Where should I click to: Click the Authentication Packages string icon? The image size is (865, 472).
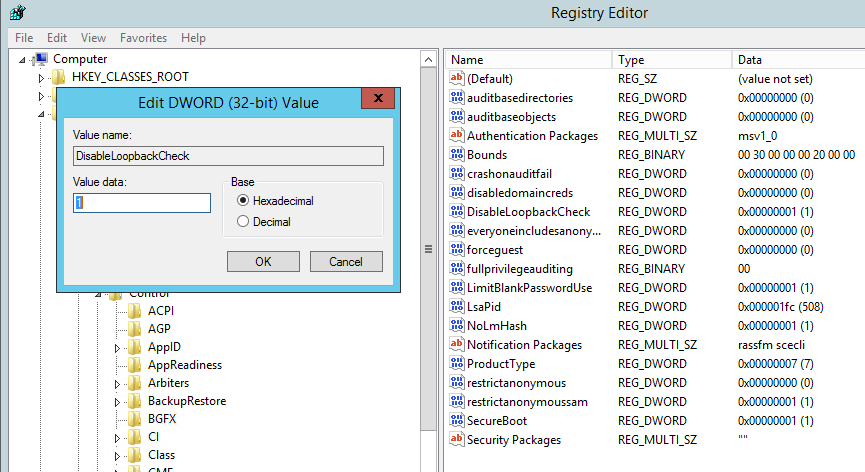coord(456,135)
